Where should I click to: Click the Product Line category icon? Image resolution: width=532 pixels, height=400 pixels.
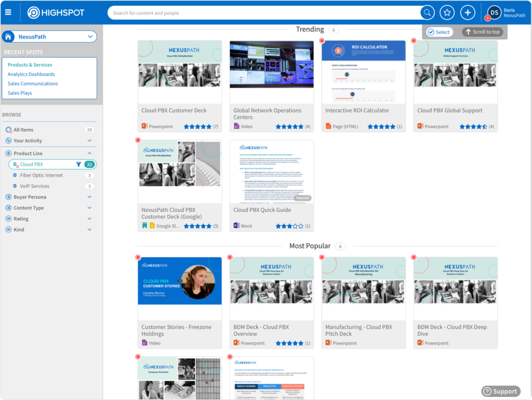coord(8,153)
